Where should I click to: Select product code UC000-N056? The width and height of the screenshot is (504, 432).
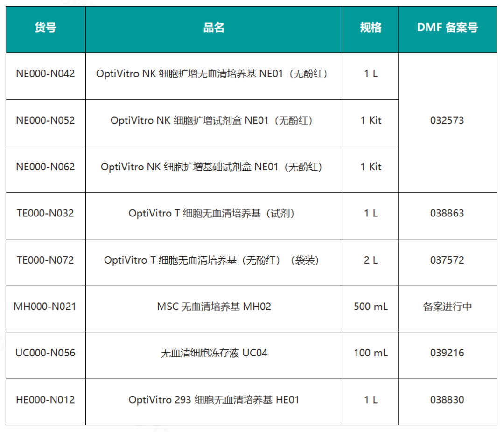(46, 353)
